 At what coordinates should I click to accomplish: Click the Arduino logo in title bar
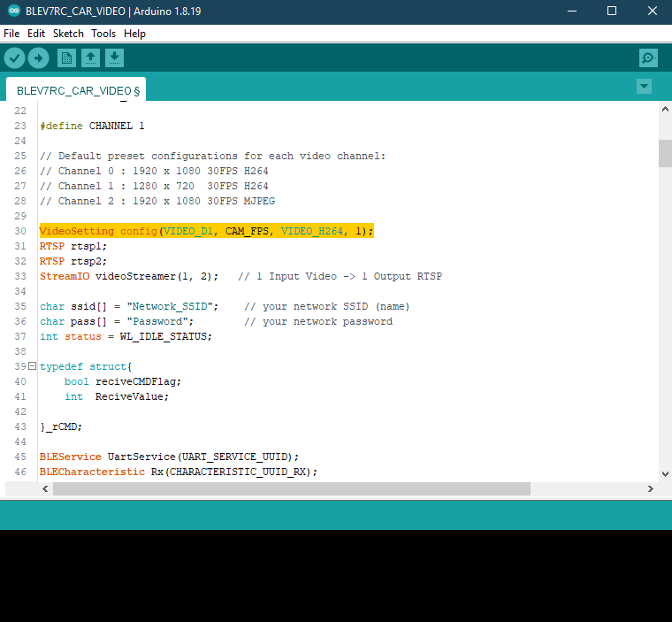click(13, 12)
